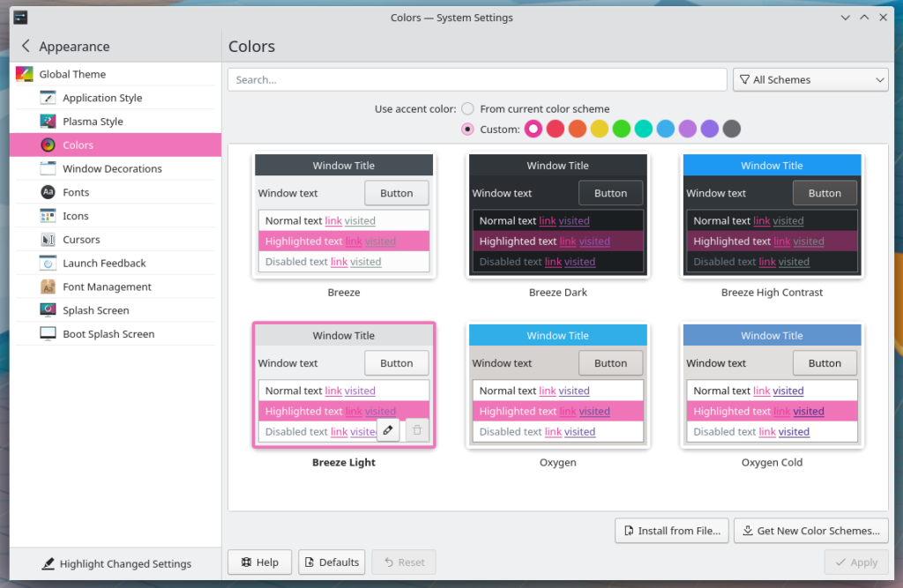Select 'From current color scheme' radio button
This screenshot has width=903, height=588.
pos(467,108)
